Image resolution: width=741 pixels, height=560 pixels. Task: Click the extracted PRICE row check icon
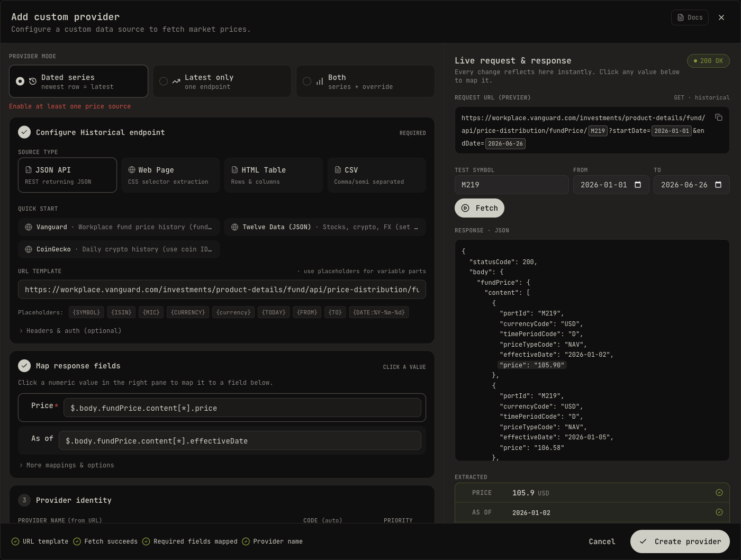click(719, 493)
